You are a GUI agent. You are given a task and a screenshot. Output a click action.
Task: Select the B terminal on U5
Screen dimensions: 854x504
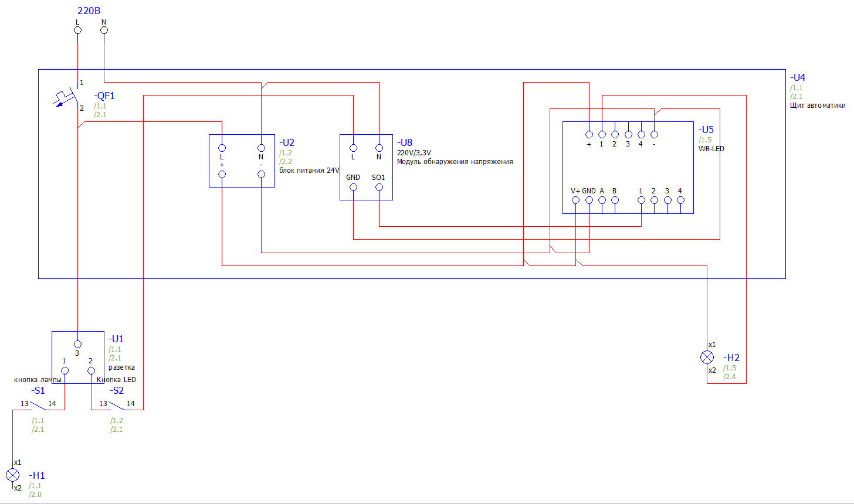[x=615, y=200]
